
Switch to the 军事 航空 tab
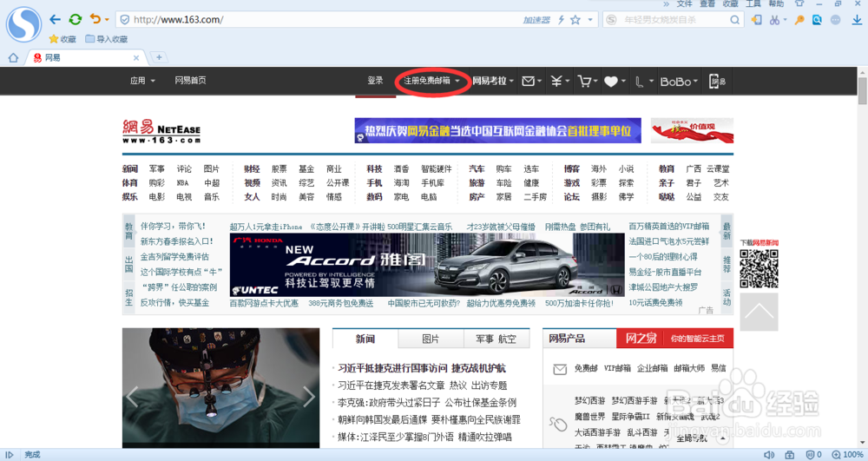point(496,339)
